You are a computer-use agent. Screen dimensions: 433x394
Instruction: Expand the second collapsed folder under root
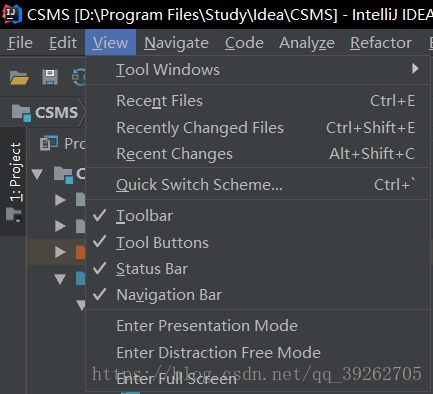(60, 226)
